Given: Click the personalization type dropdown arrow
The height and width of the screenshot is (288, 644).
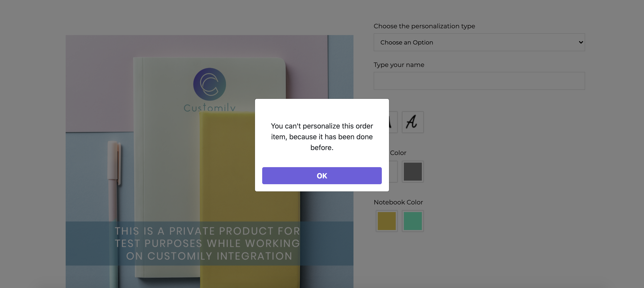Looking at the screenshot, I should (x=581, y=42).
